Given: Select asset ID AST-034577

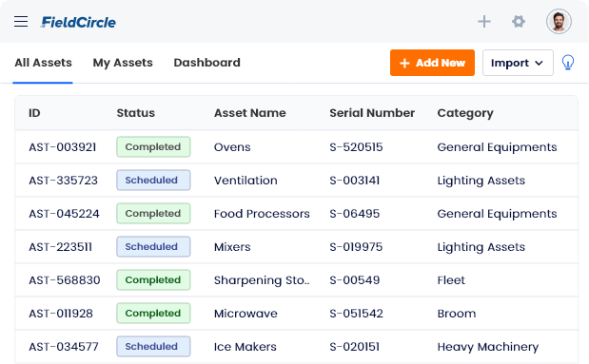Looking at the screenshot, I should pyautogui.click(x=64, y=347).
